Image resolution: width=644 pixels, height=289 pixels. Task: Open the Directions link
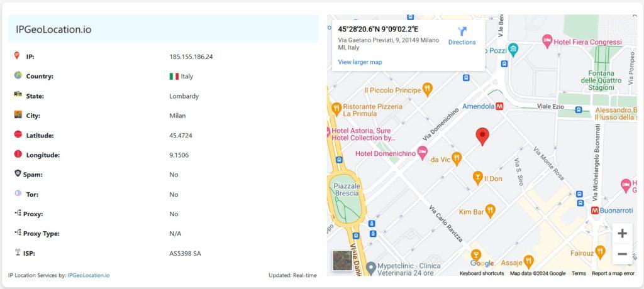[462, 42]
